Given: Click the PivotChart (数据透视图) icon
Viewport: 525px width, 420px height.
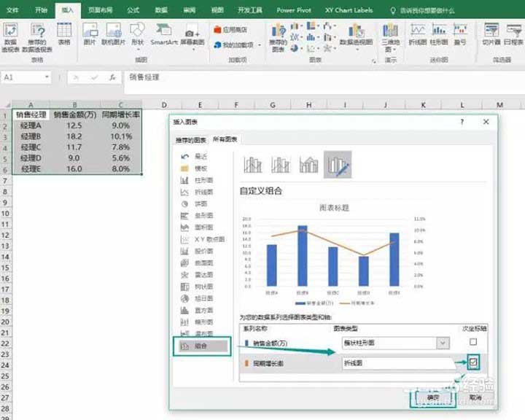Looking at the screenshot, I should pyautogui.click(x=357, y=36).
